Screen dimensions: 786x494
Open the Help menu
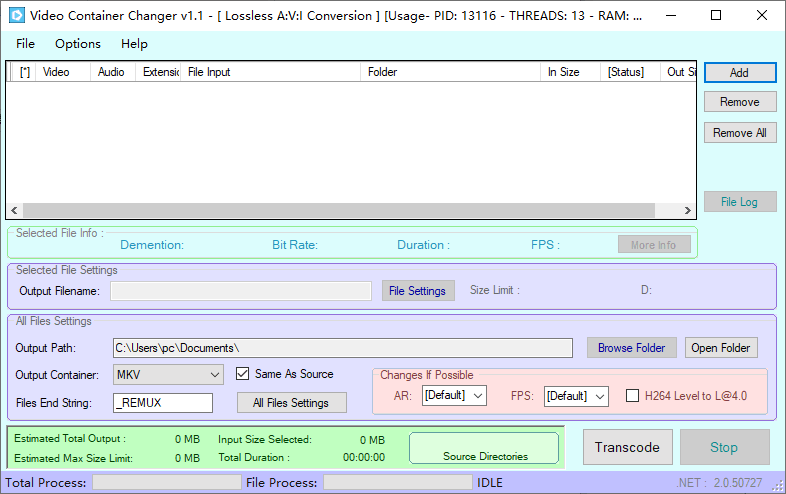pos(134,44)
